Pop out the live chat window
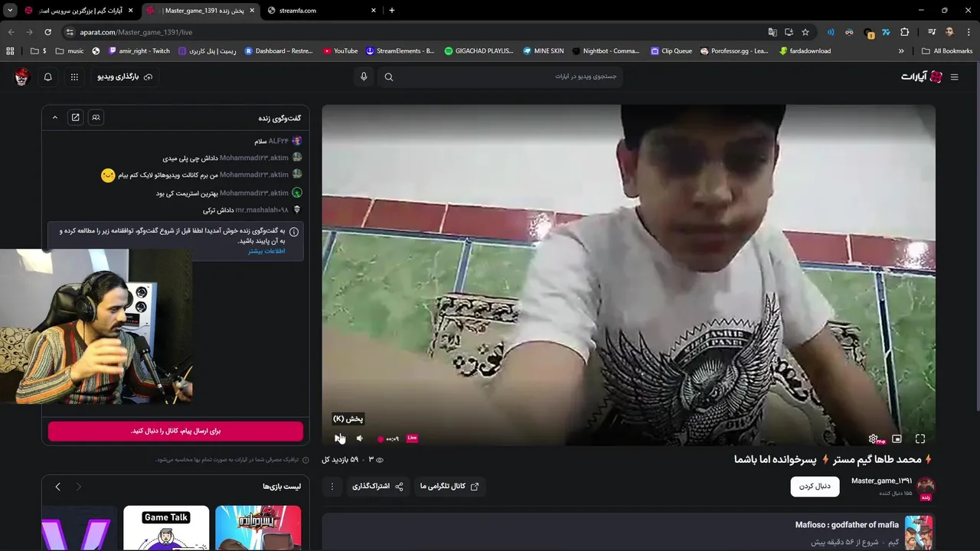 coord(75,117)
